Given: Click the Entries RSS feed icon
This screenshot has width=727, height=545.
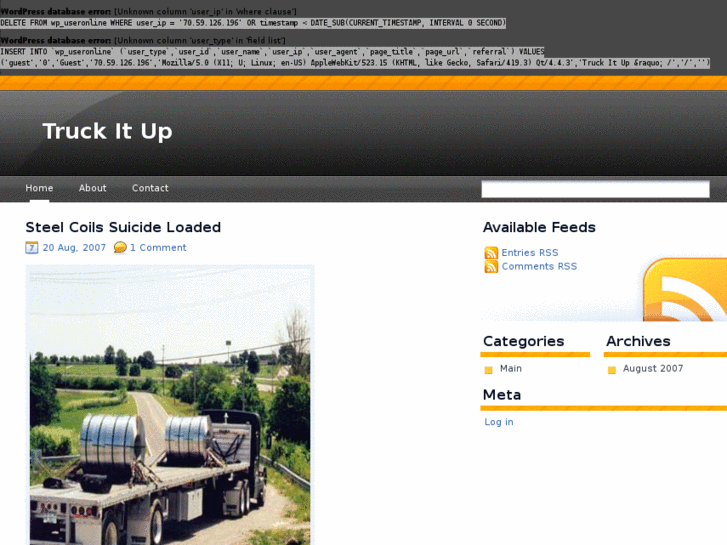Looking at the screenshot, I should 491,253.
